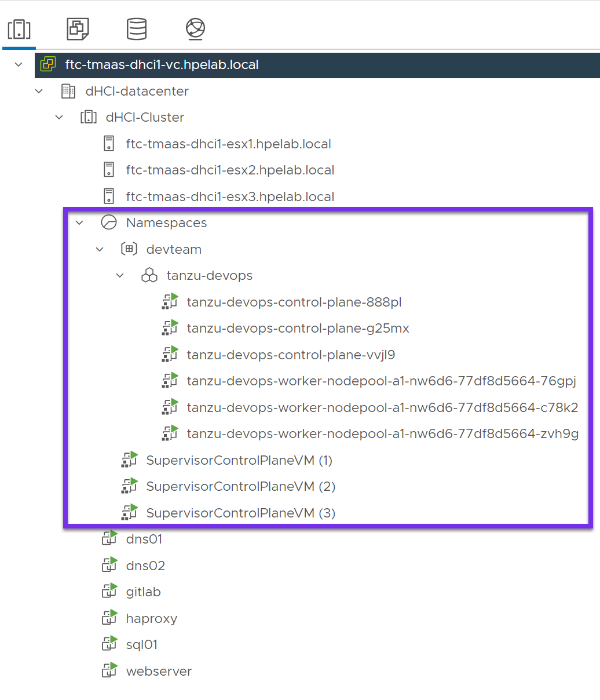Collapse the ftc-tmaas-dhci1-vc.hpelab.local vCenter node
600x700 pixels.
[19, 64]
